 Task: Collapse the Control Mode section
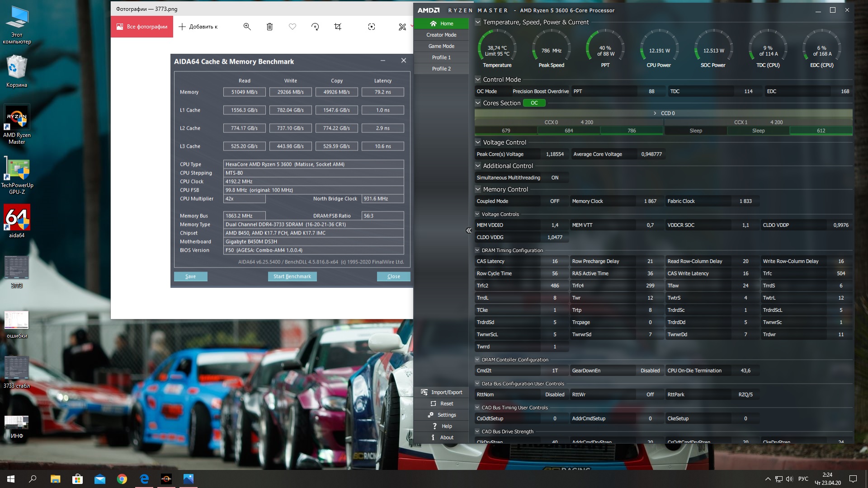(x=478, y=80)
